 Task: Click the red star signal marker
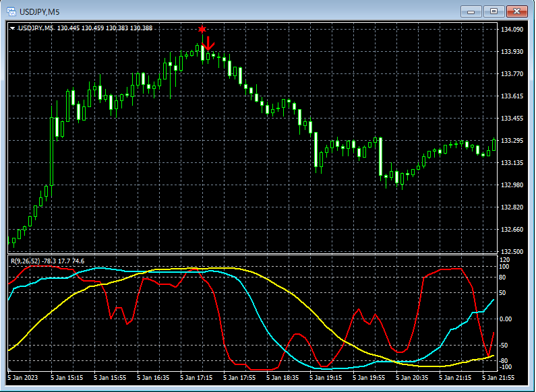point(202,30)
